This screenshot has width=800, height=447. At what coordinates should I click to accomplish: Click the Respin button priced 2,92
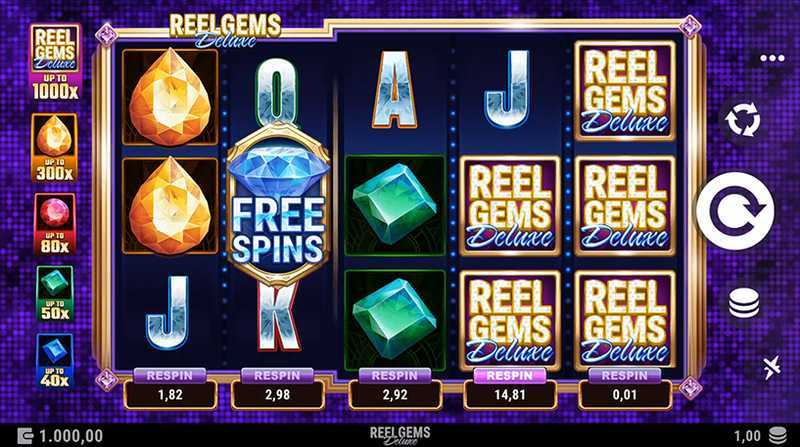(394, 388)
